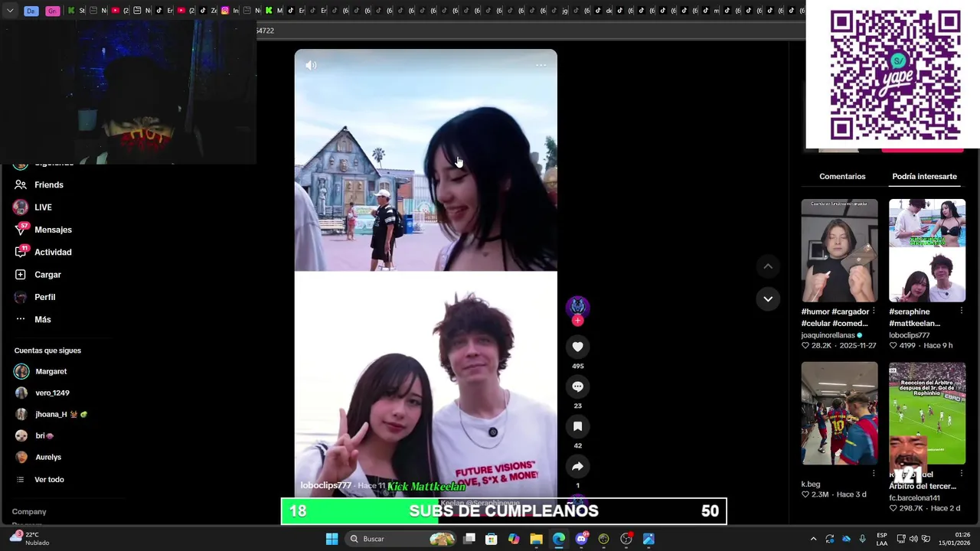Go to the previous video with up chevron
Viewport: 980px width, 551px height.
(x=768, y=266)
